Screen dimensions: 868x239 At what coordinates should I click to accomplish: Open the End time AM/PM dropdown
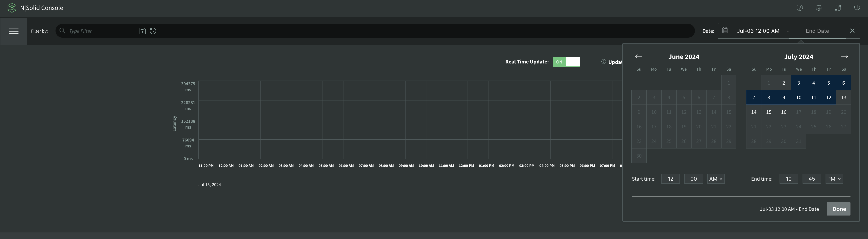click(x=834, y=179)
